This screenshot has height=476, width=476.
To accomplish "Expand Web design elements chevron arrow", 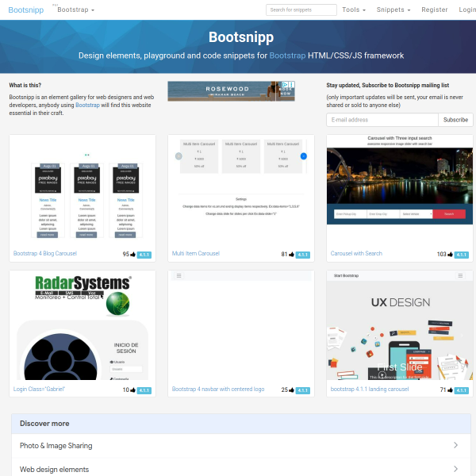I will click(x=455, y=469).
